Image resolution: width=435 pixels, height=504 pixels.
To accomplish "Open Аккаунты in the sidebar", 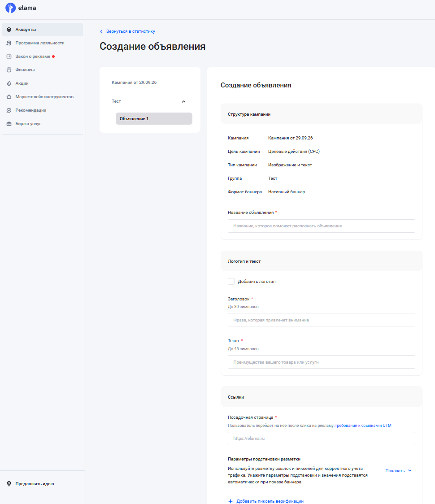I will [x=43, y=30].
